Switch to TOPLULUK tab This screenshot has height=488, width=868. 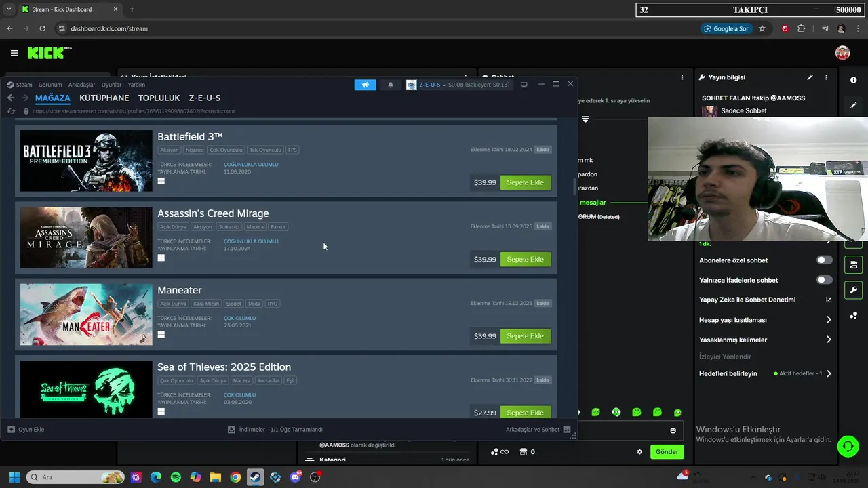[x=159, y=98]
